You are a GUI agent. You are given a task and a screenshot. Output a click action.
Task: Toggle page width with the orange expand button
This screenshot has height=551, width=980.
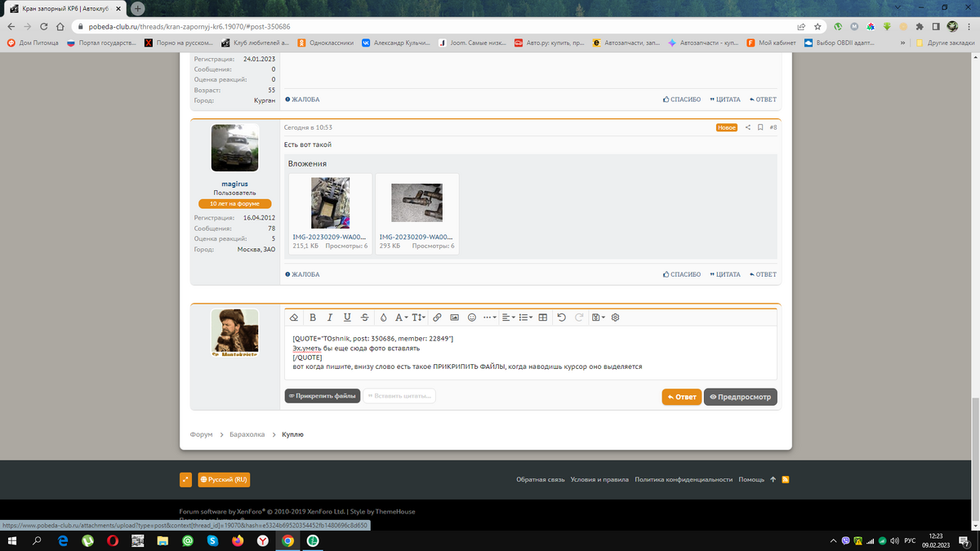[186, 480]
